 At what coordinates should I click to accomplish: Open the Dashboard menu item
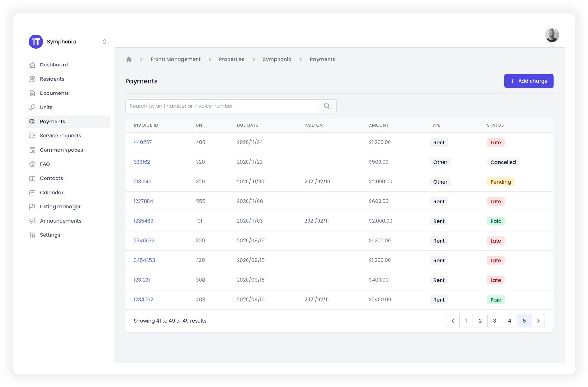coord(68,65)
